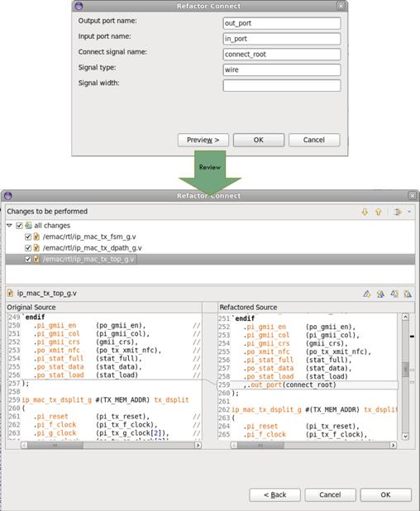The image size is (420, 511).
Task: Select /emac/rtl/ip_mac_tx_fsm_g.v tree entry
Action: point(89,237)
